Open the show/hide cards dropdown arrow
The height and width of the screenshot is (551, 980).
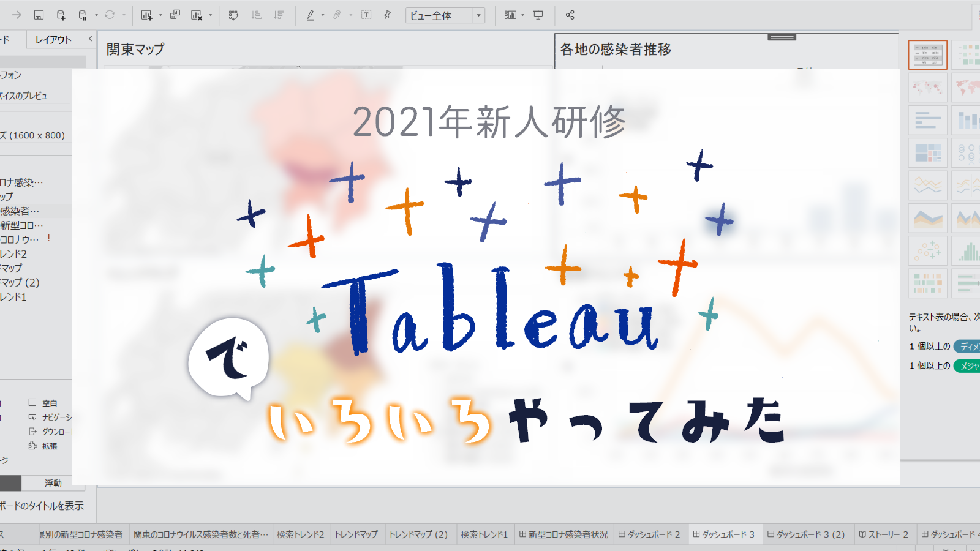click(522, 15)
